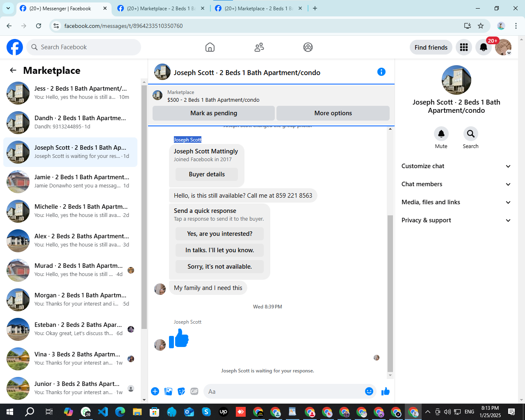Viewport: 525px width, 420px height.
Task: Click the Find friends button
Action: 431,47
